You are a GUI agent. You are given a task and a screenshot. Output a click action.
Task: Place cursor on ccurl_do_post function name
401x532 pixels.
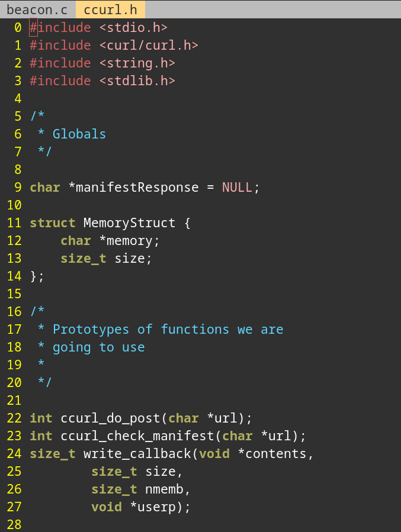click(110, 418)
